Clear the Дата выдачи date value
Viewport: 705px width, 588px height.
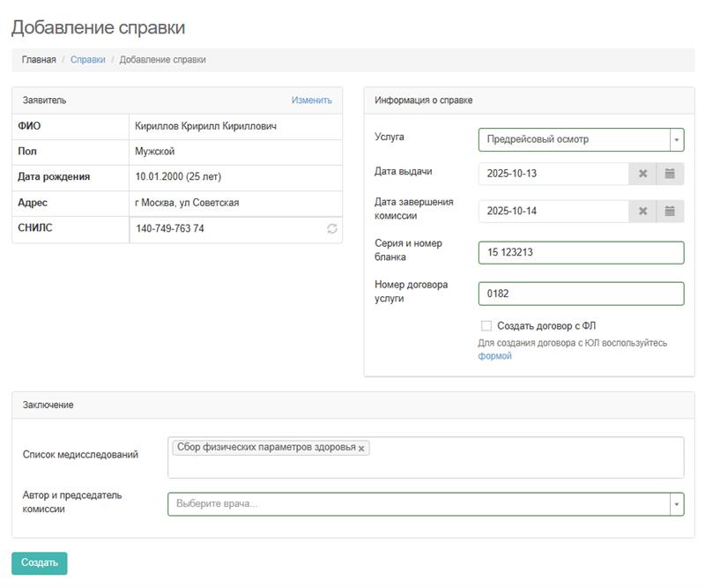click(x=642, y=174)
